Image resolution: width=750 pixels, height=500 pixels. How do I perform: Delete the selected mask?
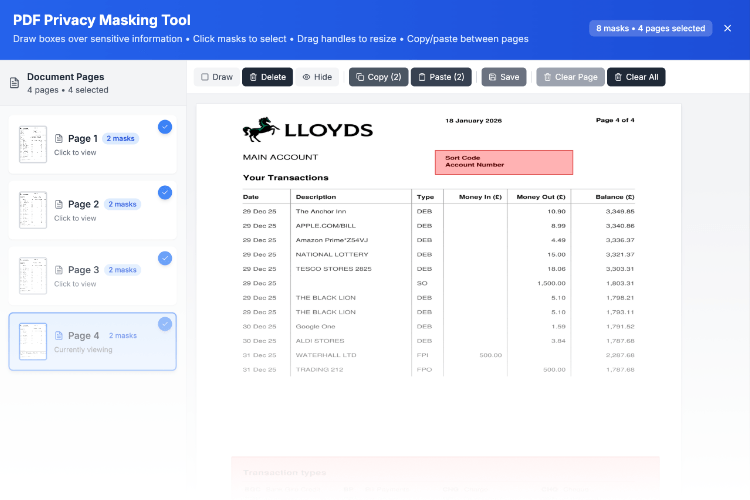267,77
